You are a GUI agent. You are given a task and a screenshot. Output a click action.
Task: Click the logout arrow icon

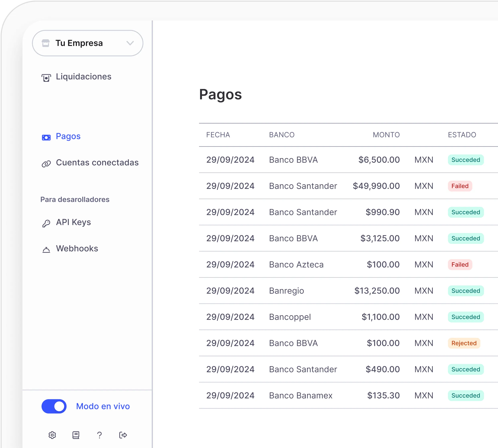tap(123, 435)
